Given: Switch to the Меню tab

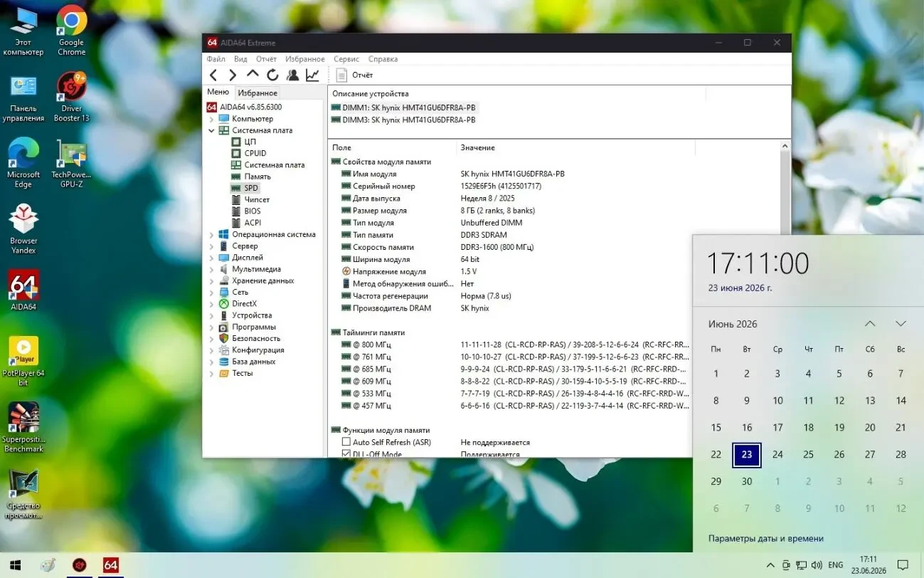Looking at the screenshot, I should (x=218, y=92).
